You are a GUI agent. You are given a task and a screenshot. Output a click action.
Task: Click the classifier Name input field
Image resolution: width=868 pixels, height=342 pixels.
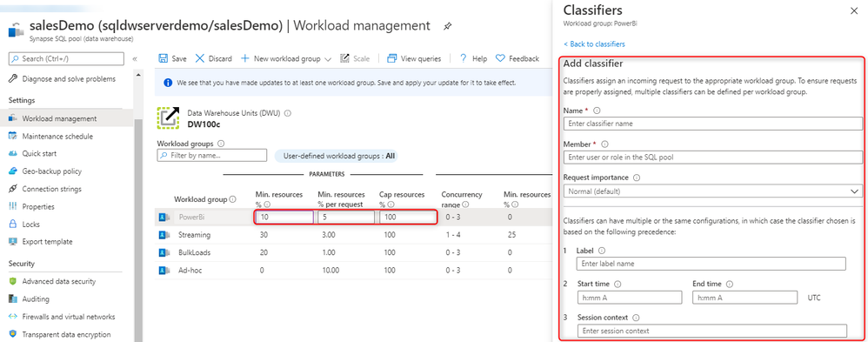click(x=713, y=124)
